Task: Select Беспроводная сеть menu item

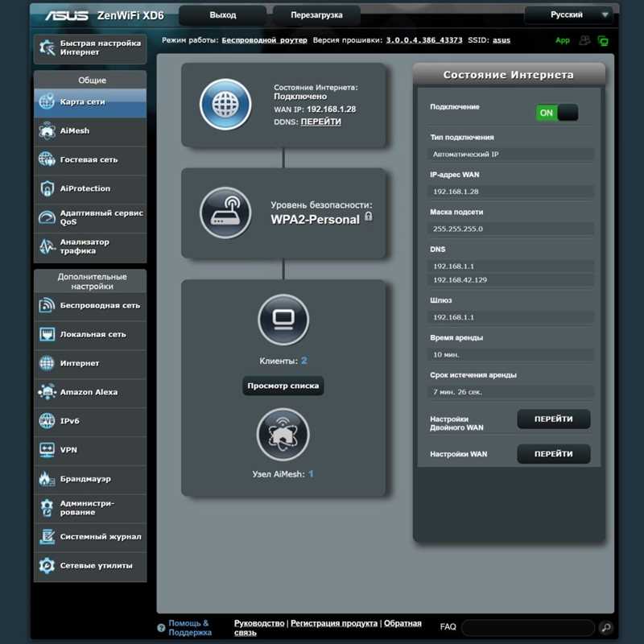Action: click(x=90, y=306)
